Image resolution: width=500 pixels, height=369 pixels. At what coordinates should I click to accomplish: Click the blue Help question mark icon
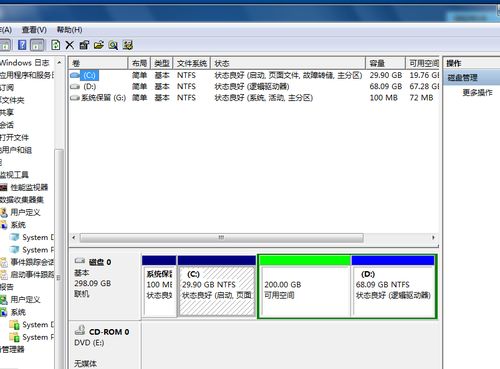22,45
